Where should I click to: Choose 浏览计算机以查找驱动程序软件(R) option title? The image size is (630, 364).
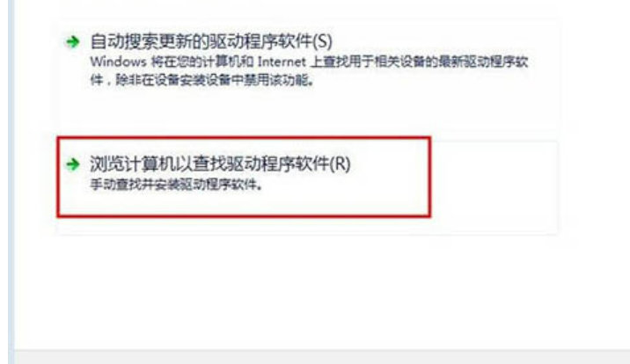(220, 164)
